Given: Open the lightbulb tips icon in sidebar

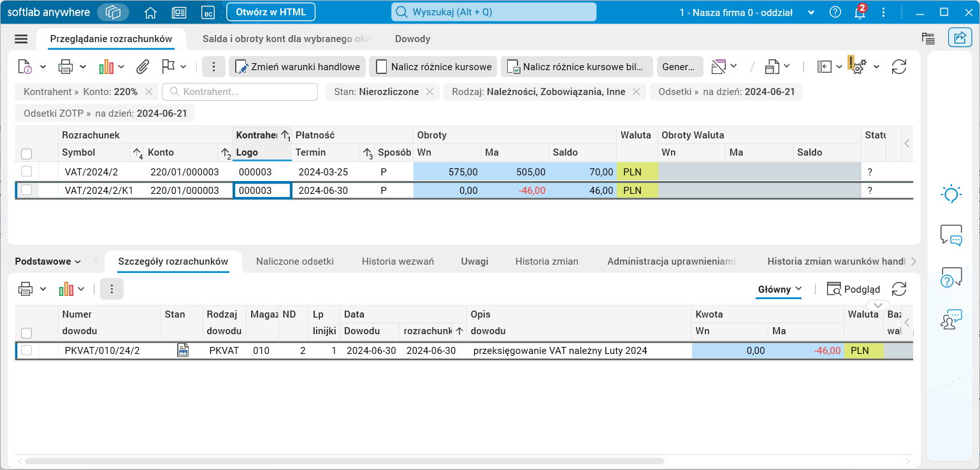Looking at the screenshot, I should coord(951,194).
